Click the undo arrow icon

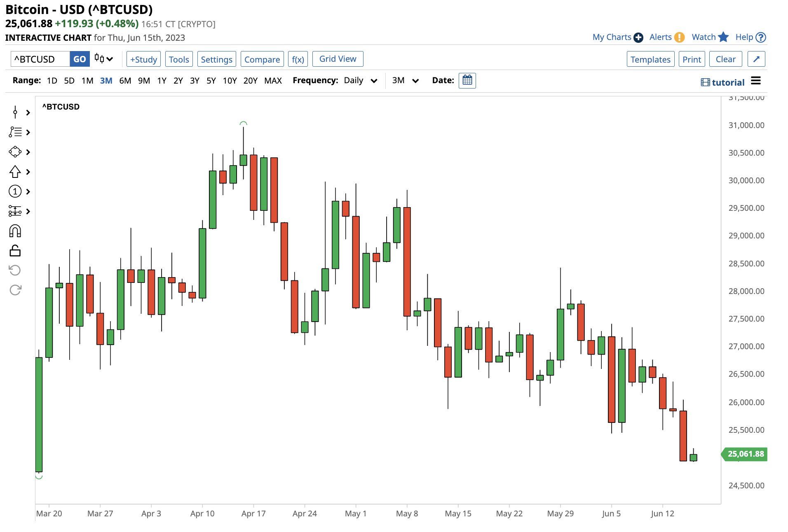click(15, 270)
